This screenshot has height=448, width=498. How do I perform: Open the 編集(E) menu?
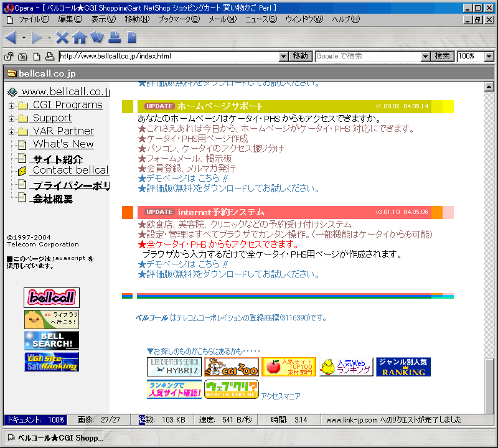(70, 19)
